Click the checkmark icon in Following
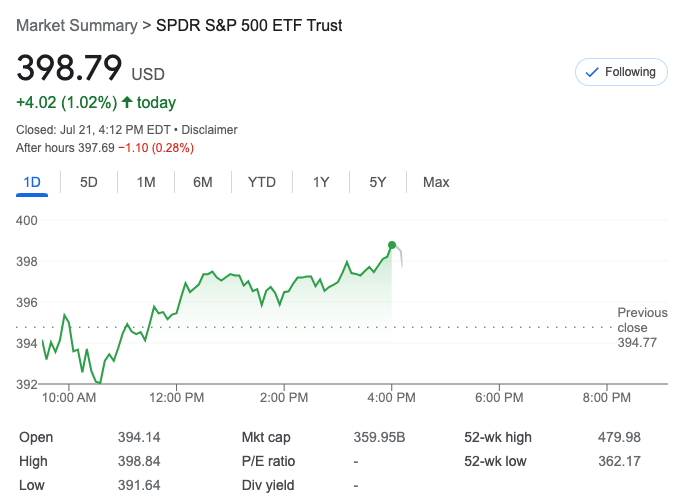Screen dimensions: 687x503 pyautogui.click(x=591, y=72)
